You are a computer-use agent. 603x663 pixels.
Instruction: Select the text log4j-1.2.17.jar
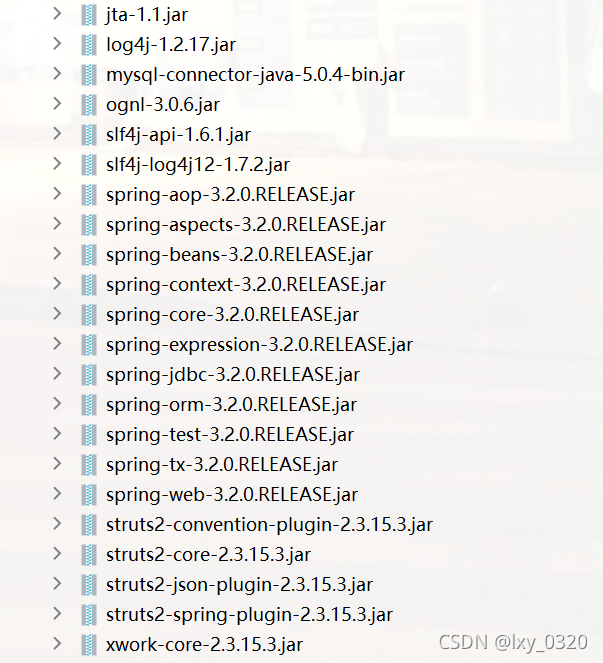coord(171,45)
